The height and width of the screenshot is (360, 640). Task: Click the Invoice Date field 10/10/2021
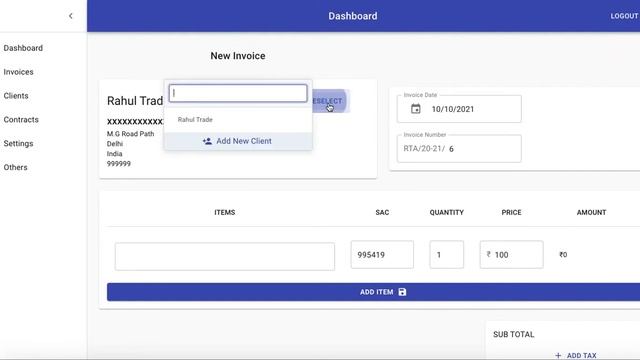tap(459, 109)
